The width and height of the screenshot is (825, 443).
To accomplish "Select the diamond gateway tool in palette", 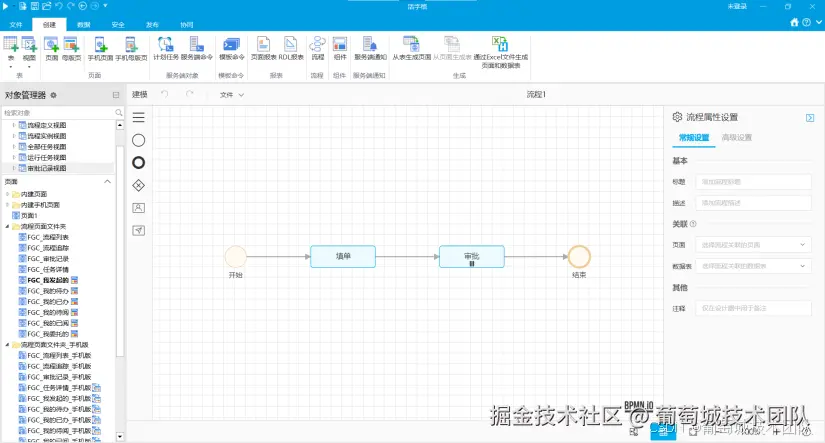I will 138,185.
